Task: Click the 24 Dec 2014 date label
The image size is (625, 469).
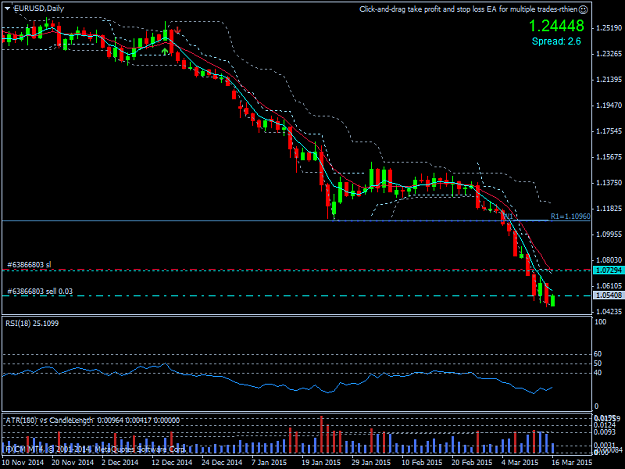Action: pos(222,462)
